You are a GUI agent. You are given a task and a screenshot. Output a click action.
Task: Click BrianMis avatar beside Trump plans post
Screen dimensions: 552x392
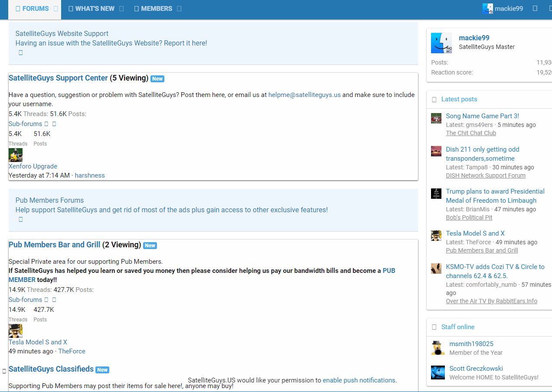(436, 193)
